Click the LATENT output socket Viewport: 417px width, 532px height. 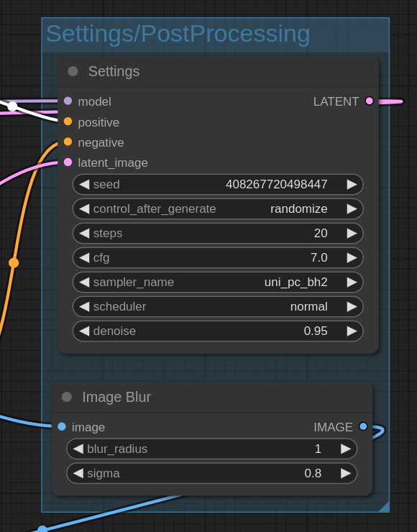369,101
